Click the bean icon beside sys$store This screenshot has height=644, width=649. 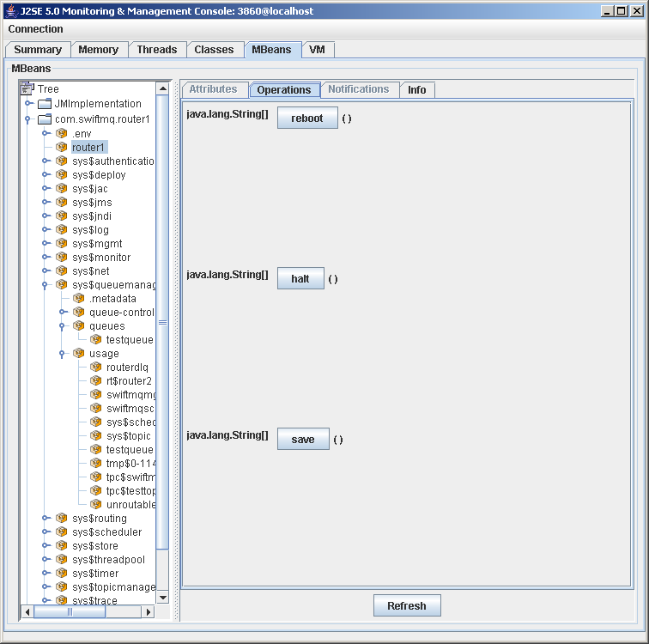pos(62,546)
